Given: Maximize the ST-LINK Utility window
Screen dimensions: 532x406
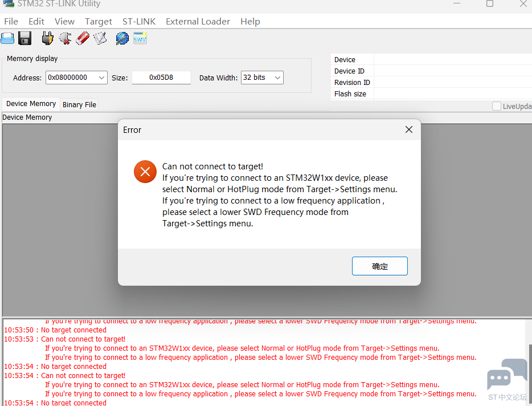Looking at the screenshot, I should click(490, 3).
